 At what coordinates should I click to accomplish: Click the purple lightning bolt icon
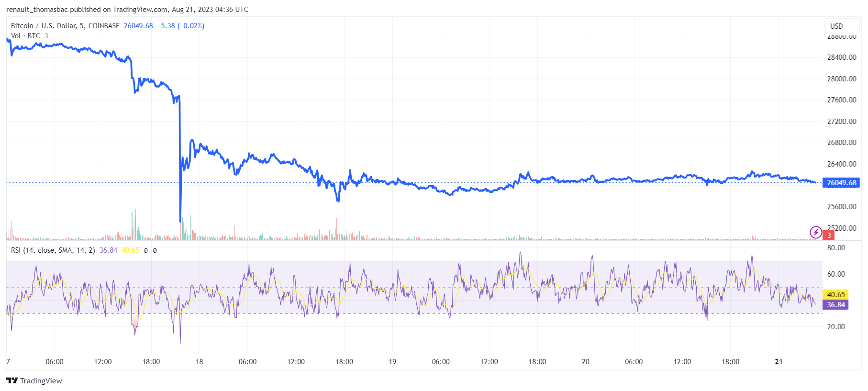coord(815,233)
